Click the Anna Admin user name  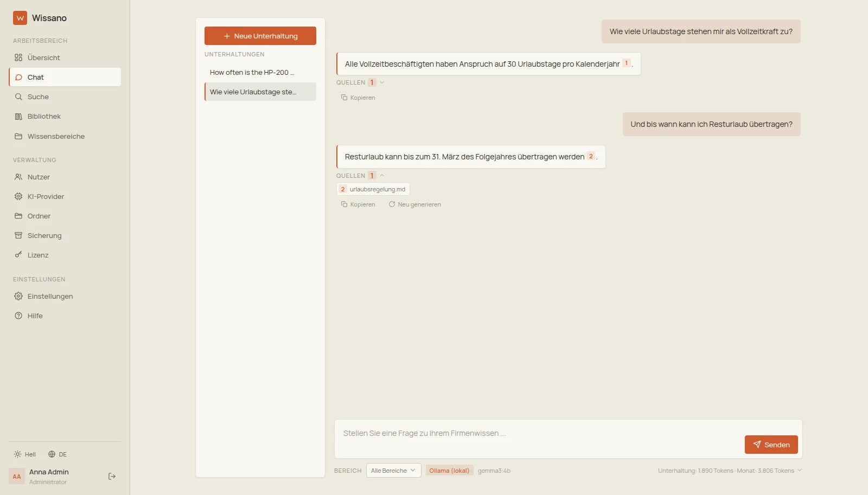pos(49,472)
